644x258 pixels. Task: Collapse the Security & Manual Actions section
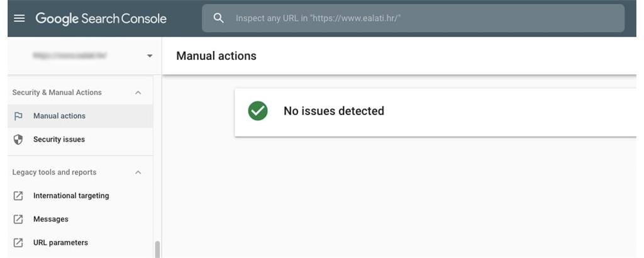[x=138, y=93]
